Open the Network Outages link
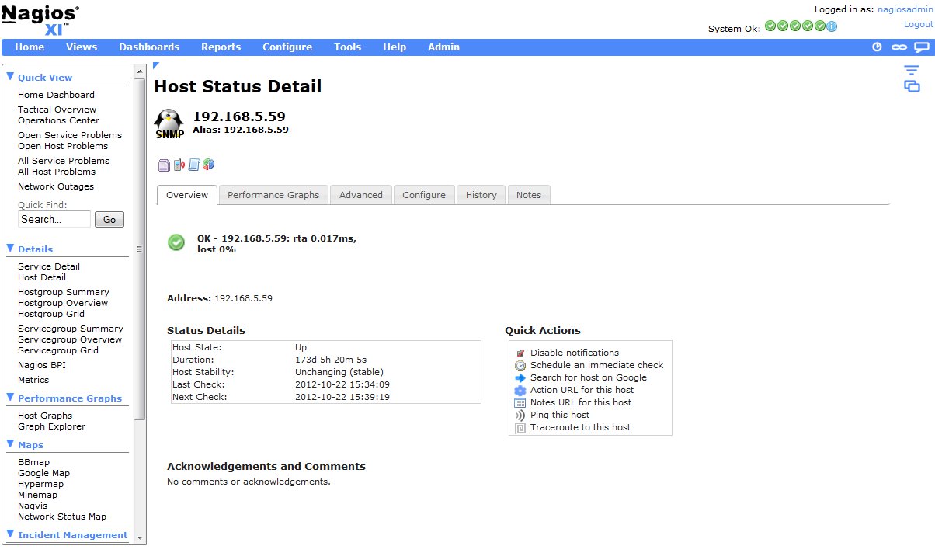 pyautogui.click(x=56, y=186)
